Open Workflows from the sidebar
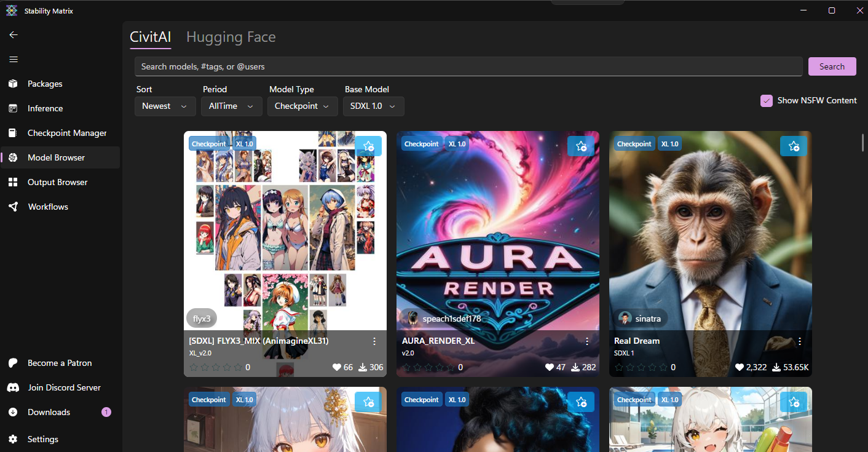Screen dimensions: 868x452 click(47, 207)
